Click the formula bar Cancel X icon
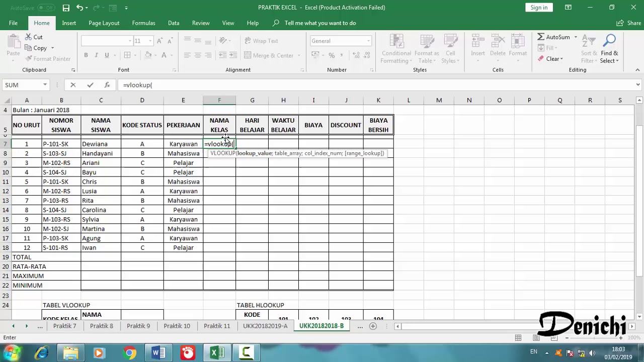This screenshot has width=644, height=362. (73, 85)
